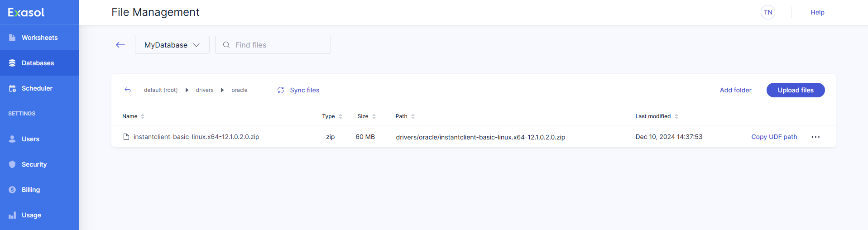Image resolution: width=868 pixels, height=230 pixels.
Task: Click the back arrow beside MyDatabase
Action: (x=120, y=45)
